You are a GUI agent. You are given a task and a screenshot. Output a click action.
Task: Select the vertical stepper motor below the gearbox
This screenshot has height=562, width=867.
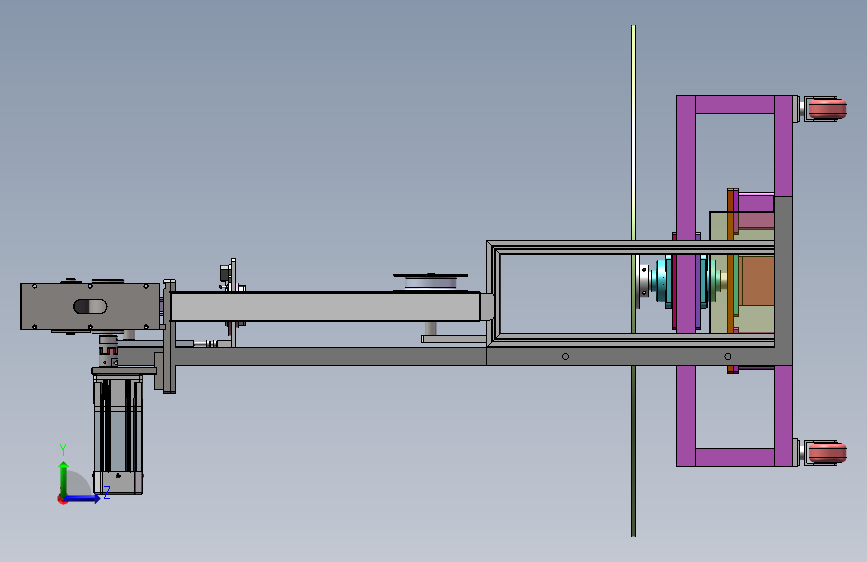tap(118, 434)
